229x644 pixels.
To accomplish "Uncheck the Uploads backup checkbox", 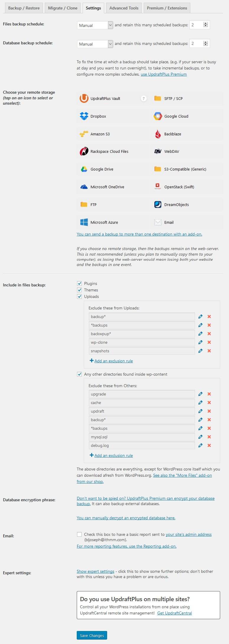I will [79, 296].
